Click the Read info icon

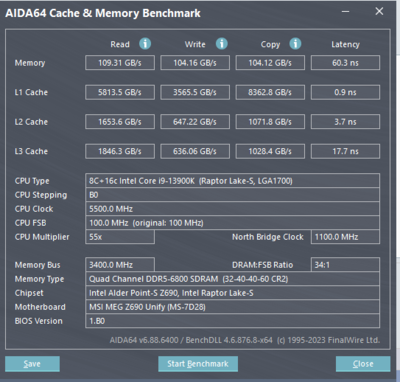pos(145,44)
